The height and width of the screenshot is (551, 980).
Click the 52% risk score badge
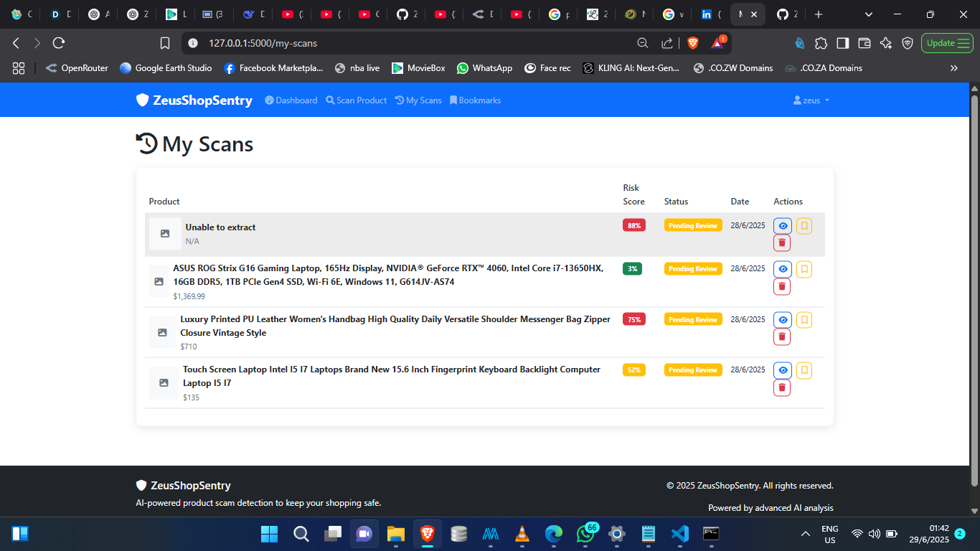[634, 369]
